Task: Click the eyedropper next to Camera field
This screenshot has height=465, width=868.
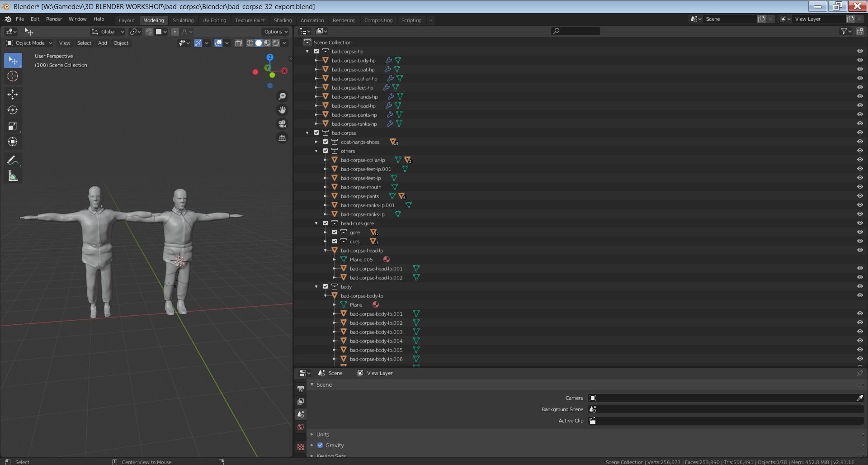Action: click(x=859, y=398)
